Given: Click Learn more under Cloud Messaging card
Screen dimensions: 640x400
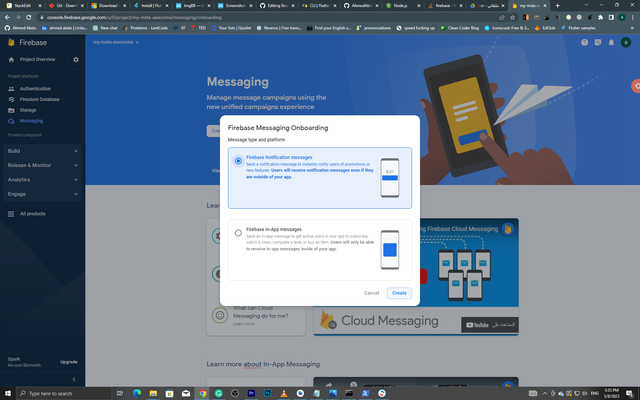Looking at the screenshot, I should coord(244,324).
